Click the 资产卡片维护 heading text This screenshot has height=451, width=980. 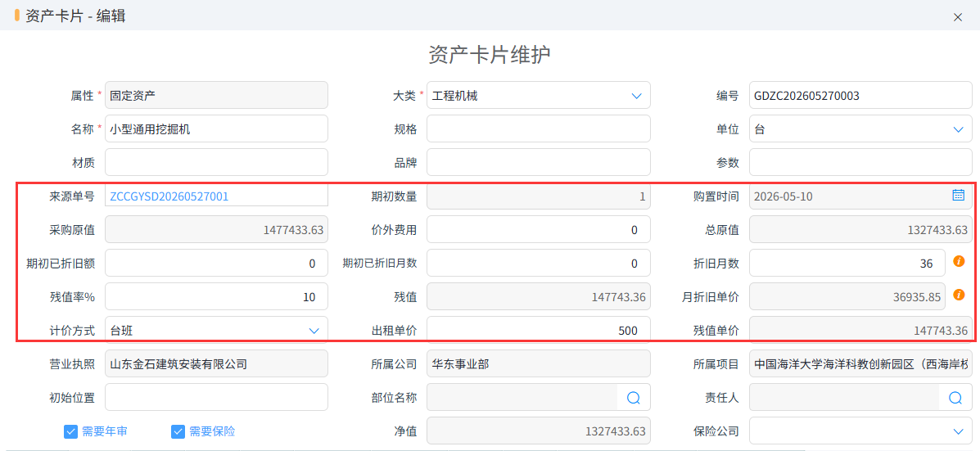coord(490,55)
